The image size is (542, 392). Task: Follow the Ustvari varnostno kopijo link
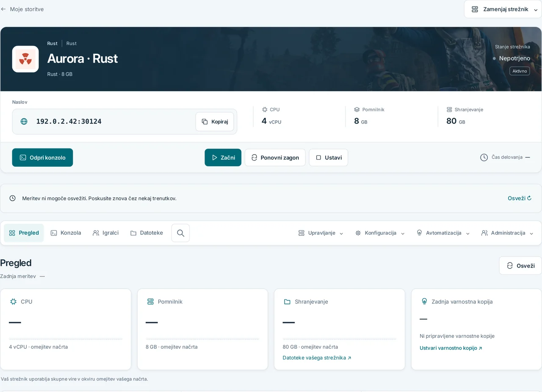451,348
